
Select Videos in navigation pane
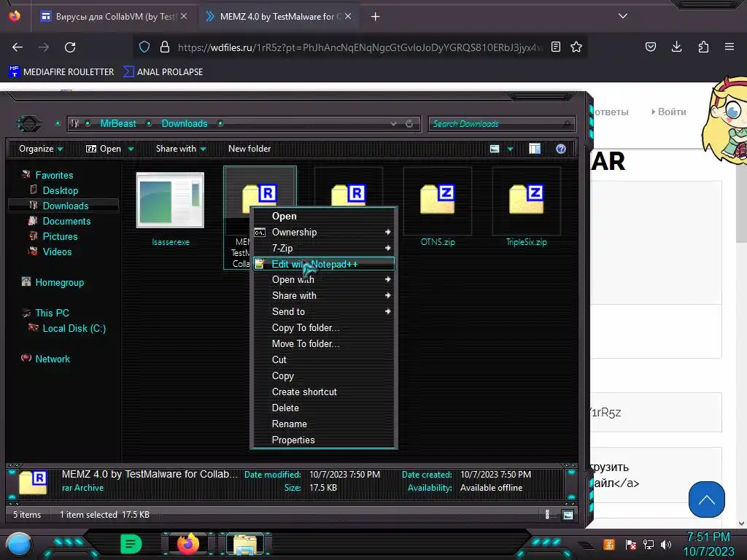point(57,252)
